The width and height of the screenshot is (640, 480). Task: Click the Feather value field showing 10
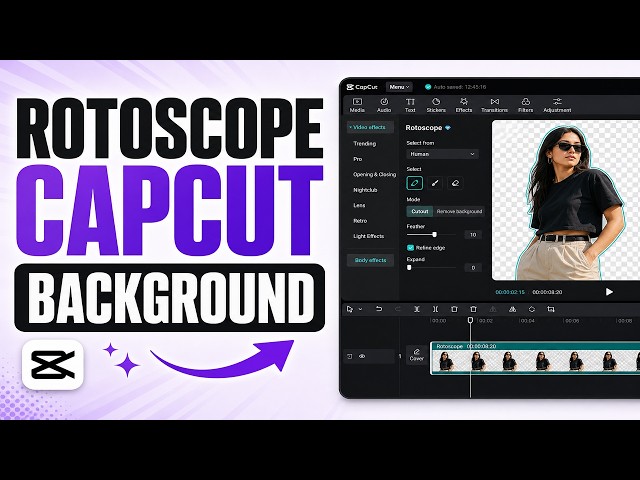[x=473, y=235]
